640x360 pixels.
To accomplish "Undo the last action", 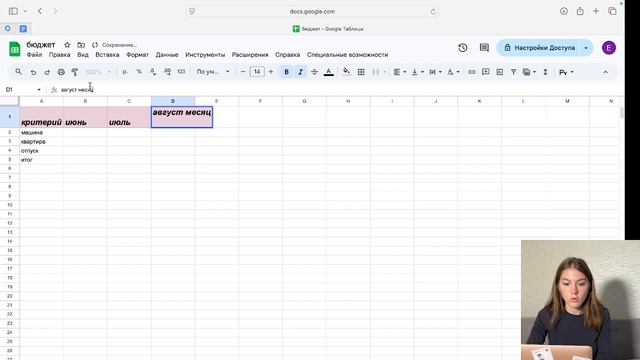I will click(x=33, y=72).
